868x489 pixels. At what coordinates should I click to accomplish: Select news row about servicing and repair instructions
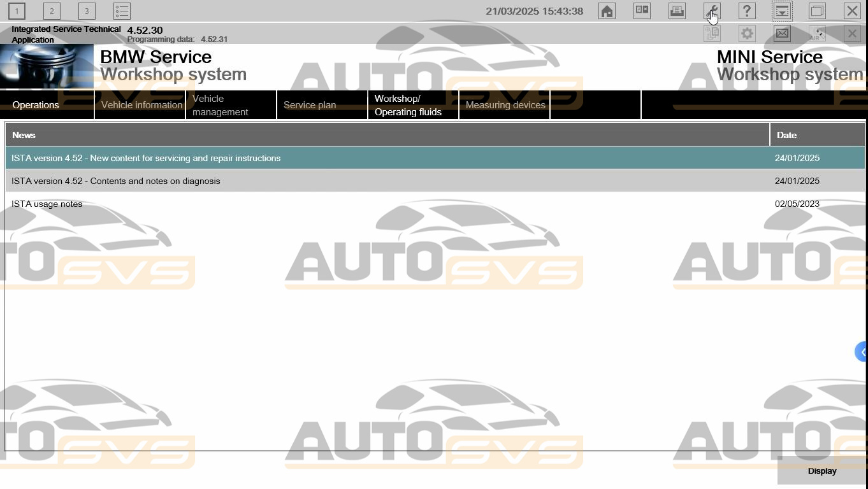click(435, 158)
